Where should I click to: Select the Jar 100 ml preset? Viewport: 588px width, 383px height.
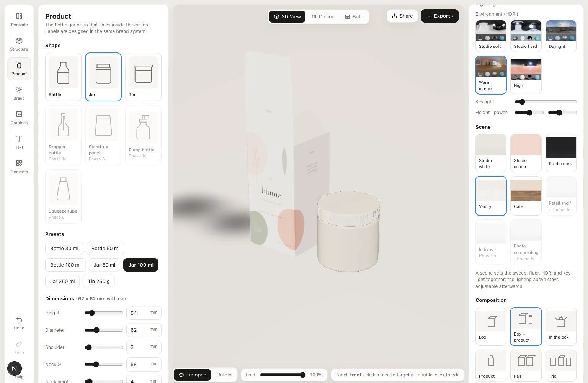tap(141, 265)
